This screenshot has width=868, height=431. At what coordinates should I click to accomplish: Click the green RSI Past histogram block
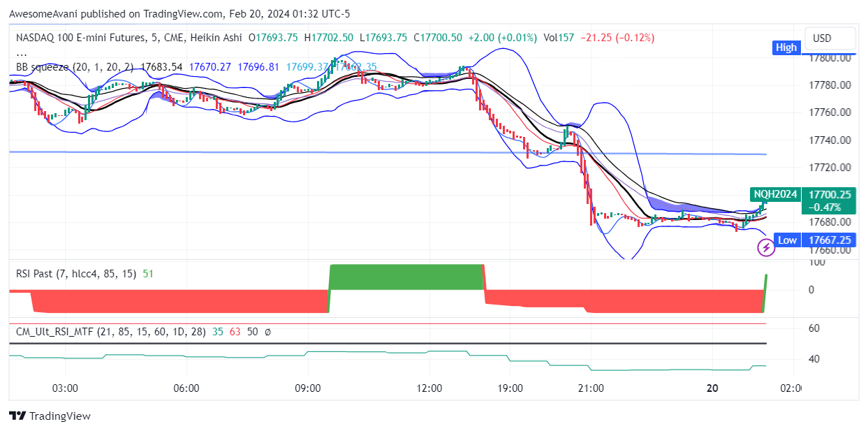(x=406, y=277)
